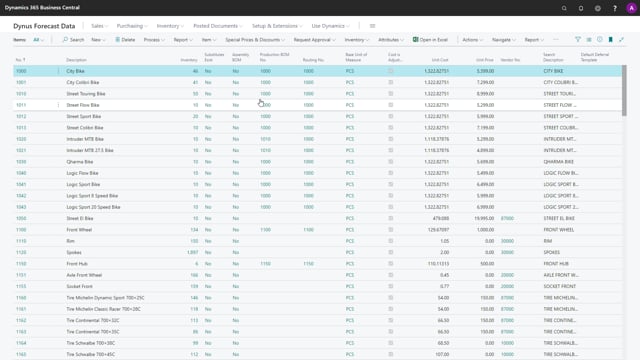This screenshot has height=360, width=640.
Task: Select the Logic Sport 8 Speed Bike row
Action: point(318,196)
